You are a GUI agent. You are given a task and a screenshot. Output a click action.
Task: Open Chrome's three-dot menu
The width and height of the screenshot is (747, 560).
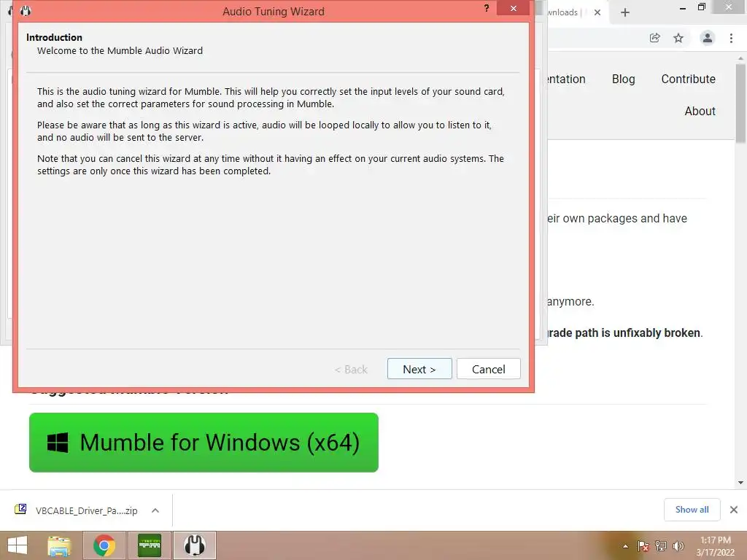731,38
